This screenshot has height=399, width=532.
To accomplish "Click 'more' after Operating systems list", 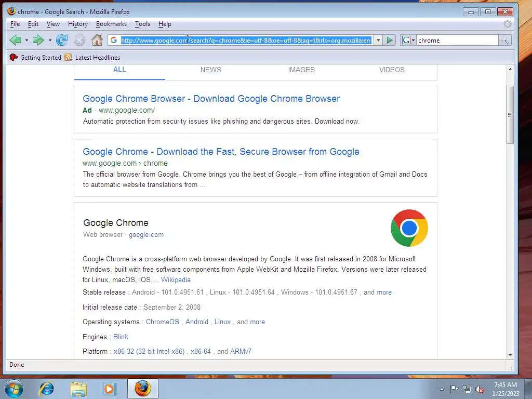I will coord(258,322).
